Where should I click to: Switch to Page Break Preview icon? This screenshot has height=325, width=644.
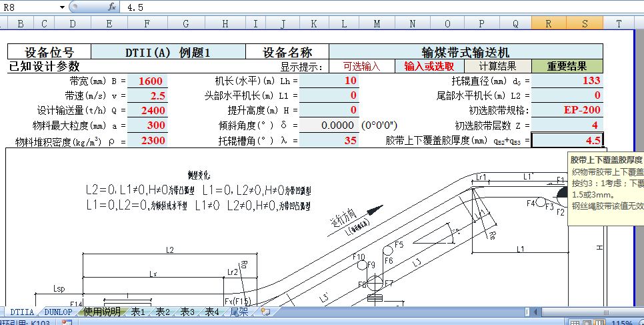tap(599, 323)
